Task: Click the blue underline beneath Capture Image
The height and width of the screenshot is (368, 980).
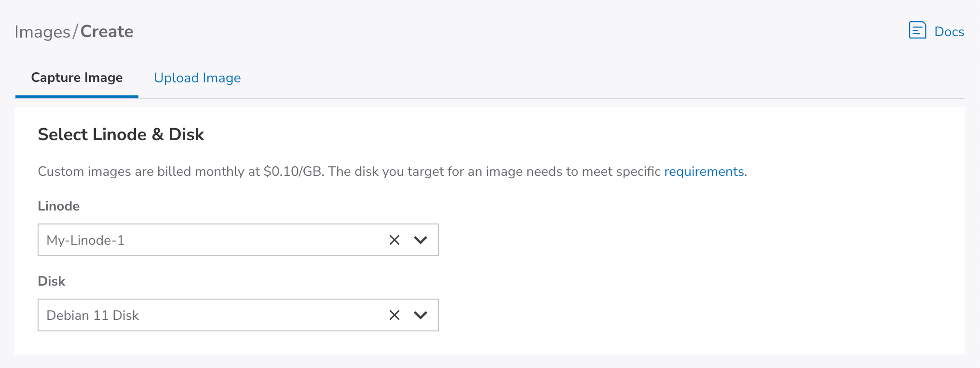Action: [x=77, y=97]
